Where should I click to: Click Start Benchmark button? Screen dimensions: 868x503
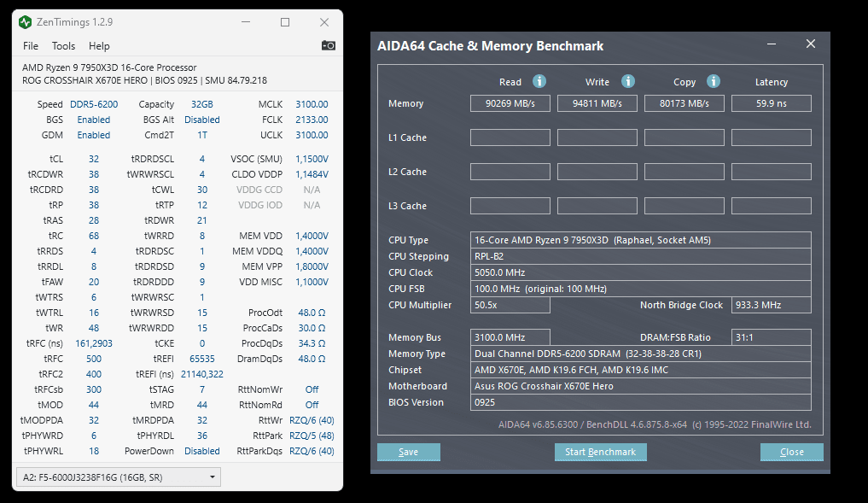click(601, 452)
